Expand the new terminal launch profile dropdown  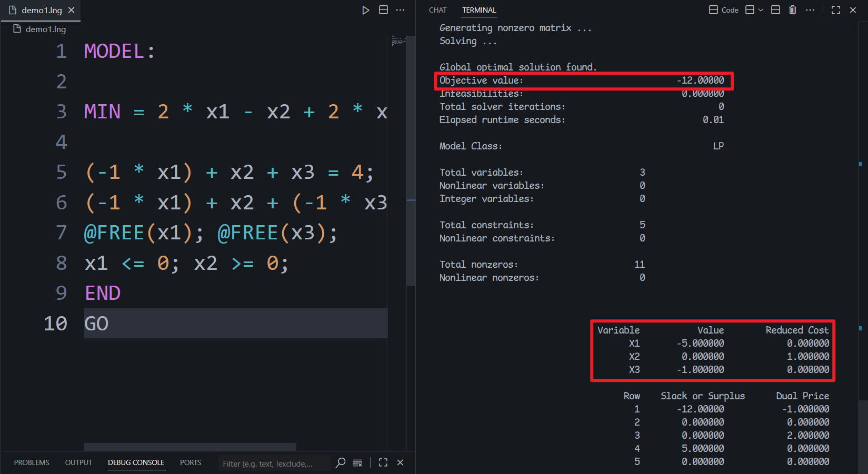(761, 10)
